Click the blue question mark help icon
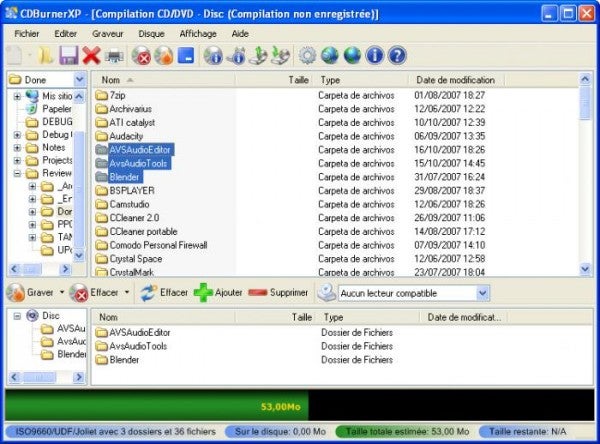Screen dimensions: 600x444 [x=397, y=56]
